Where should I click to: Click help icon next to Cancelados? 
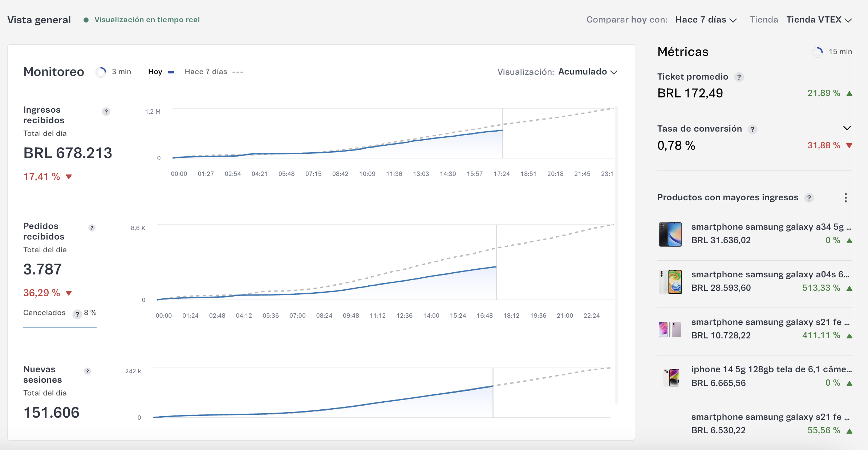click(77, 314)
